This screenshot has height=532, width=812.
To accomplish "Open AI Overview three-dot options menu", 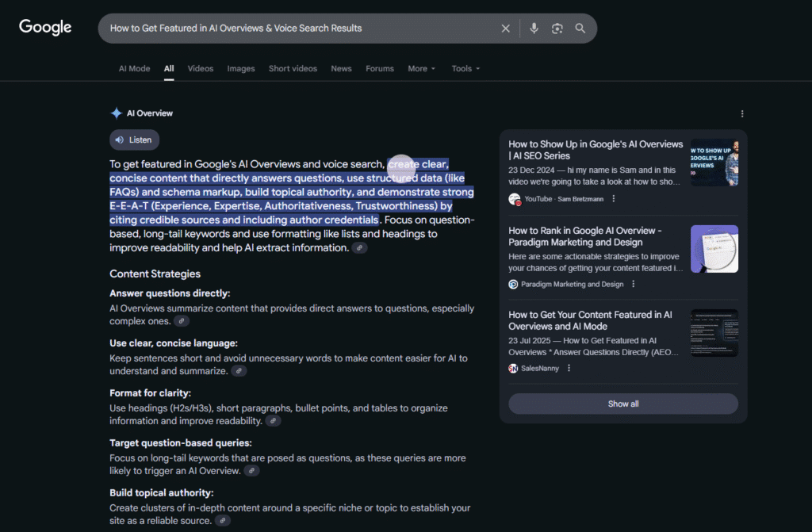I will click(x=742, y=114).
